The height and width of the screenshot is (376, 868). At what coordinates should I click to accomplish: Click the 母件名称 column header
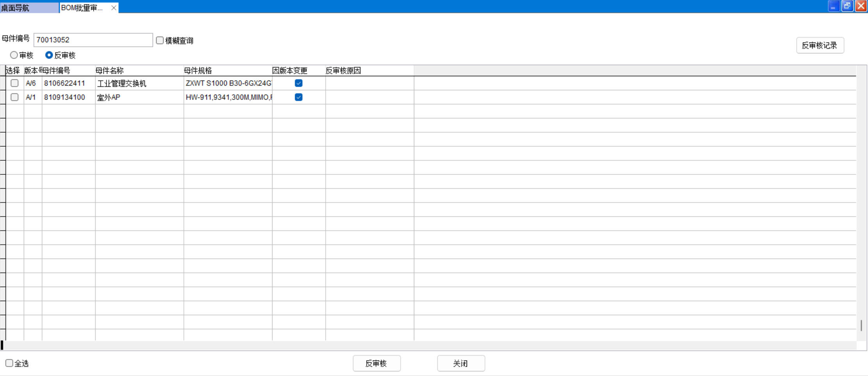[139, 71]
